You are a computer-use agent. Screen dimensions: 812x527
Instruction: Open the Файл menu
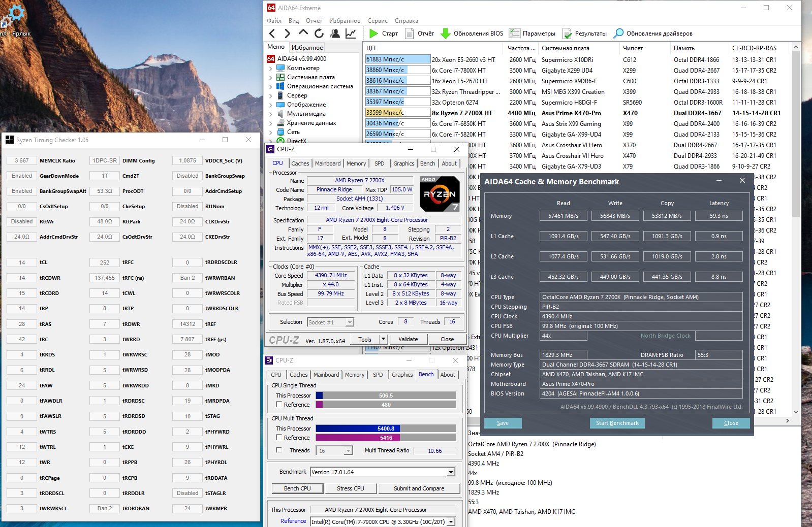point(274,21)
